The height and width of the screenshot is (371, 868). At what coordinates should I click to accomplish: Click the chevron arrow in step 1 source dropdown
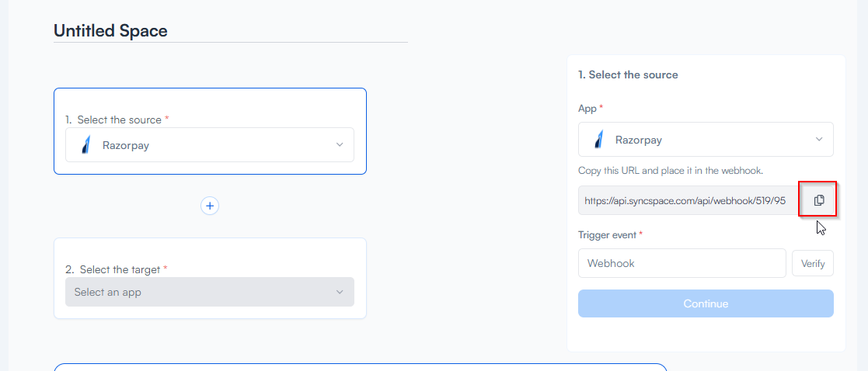(x=340, y=145)
